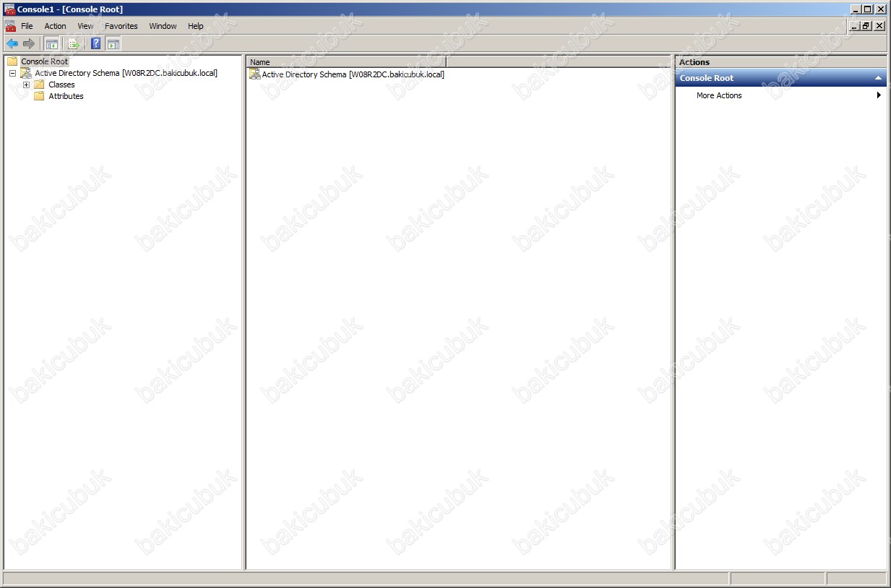Select Console Root in the tree
Image resolution: width=891 pixels, height=588 pixels.
click(44, 61)
